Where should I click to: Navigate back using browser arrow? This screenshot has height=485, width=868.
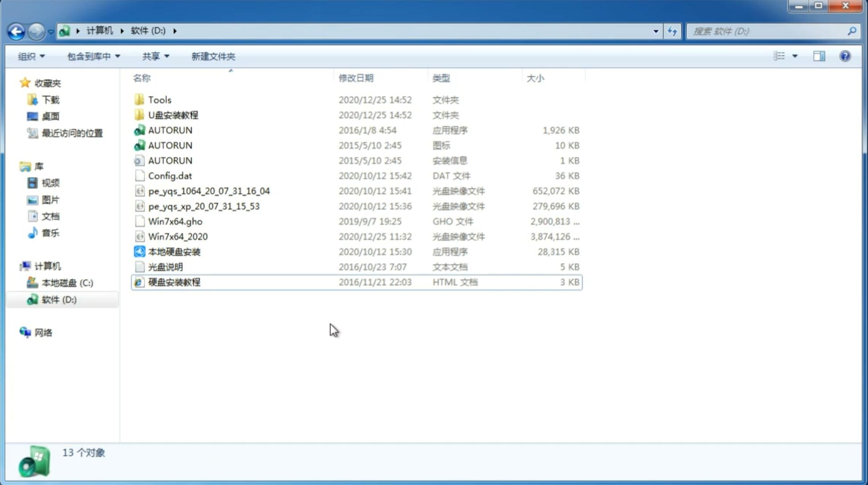pyautogui.click(x=16, y=30)
